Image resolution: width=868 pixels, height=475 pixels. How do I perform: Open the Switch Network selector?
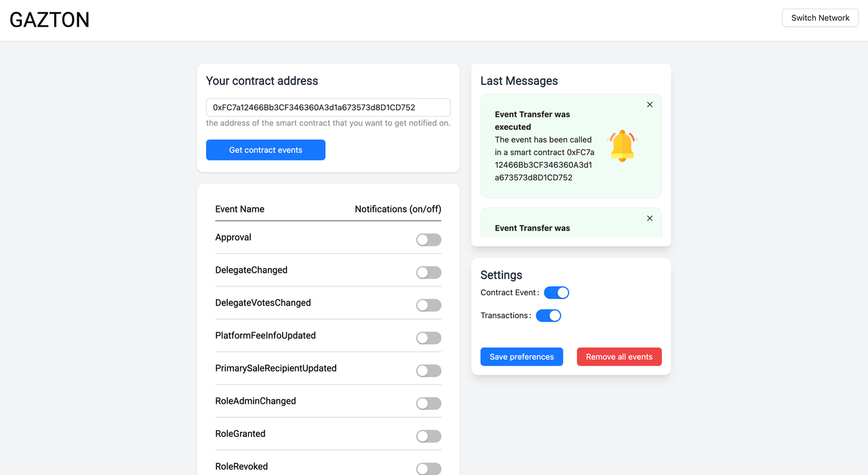(820, 18)
